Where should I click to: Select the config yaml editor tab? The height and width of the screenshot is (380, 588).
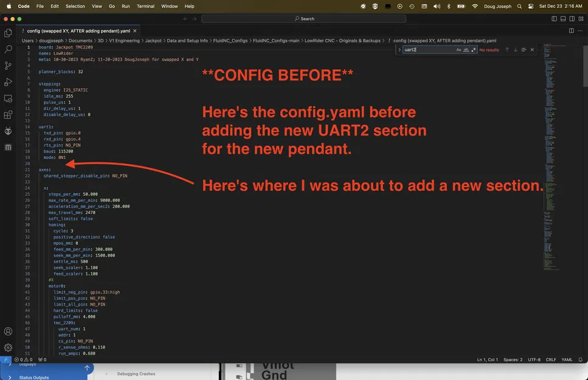tap(78, 31)
